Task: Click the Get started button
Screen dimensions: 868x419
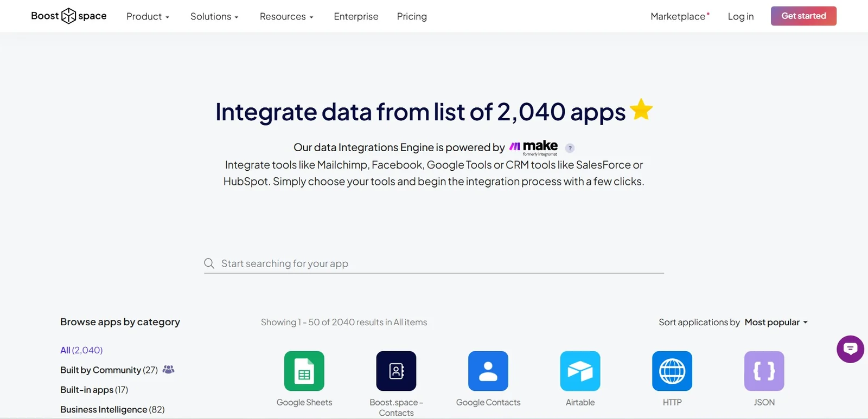Action: (803, 16)
